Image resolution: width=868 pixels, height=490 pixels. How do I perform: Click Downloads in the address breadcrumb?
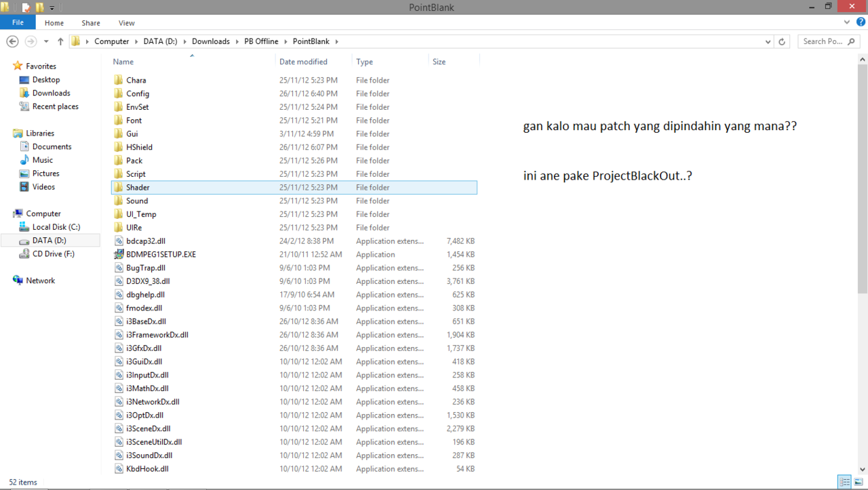tap(211, 41)
